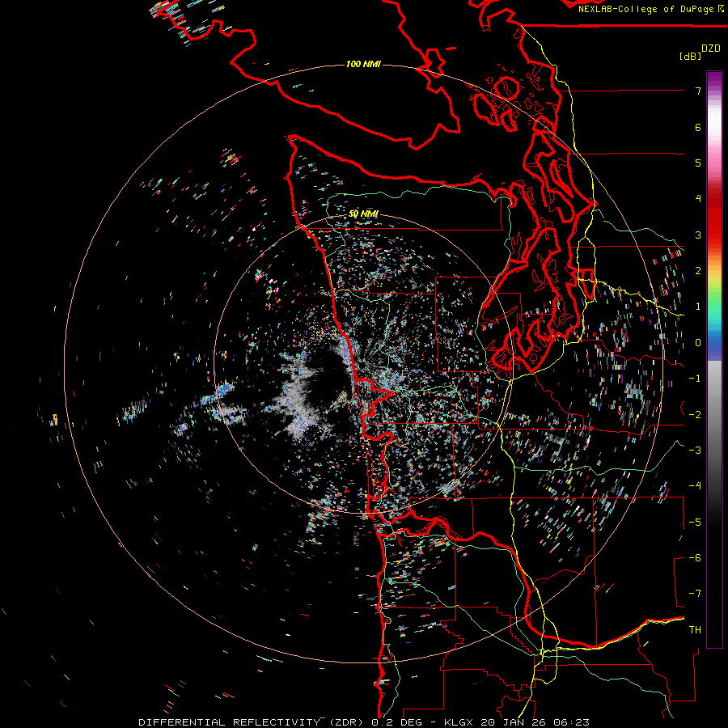This screenshot has height=728, width=728.
Task: Click the 50 NMI range ring label
Action: pos(363,214)
